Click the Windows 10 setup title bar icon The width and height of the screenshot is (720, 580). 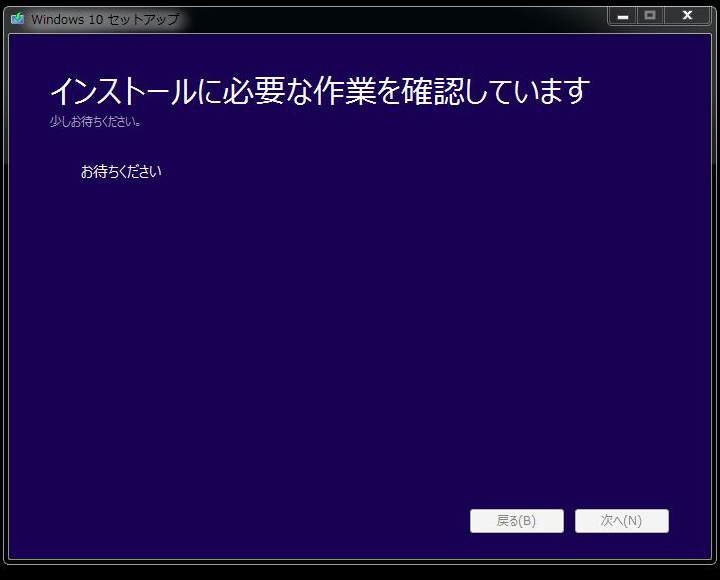pyautogui.click(x=17, y=18)
